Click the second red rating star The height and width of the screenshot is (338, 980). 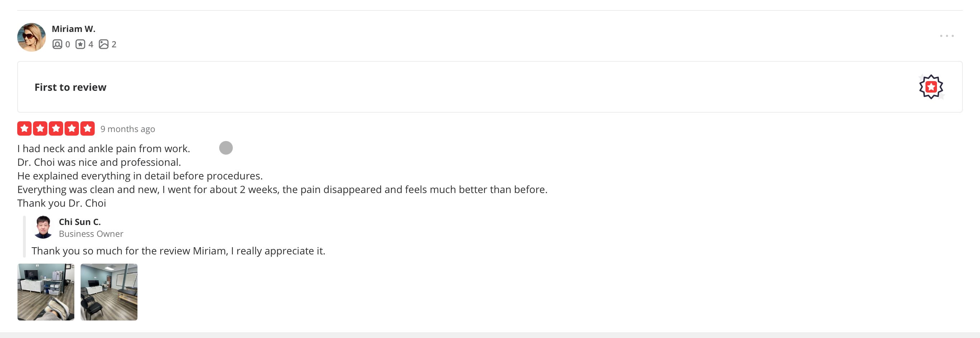pos(40,129)
